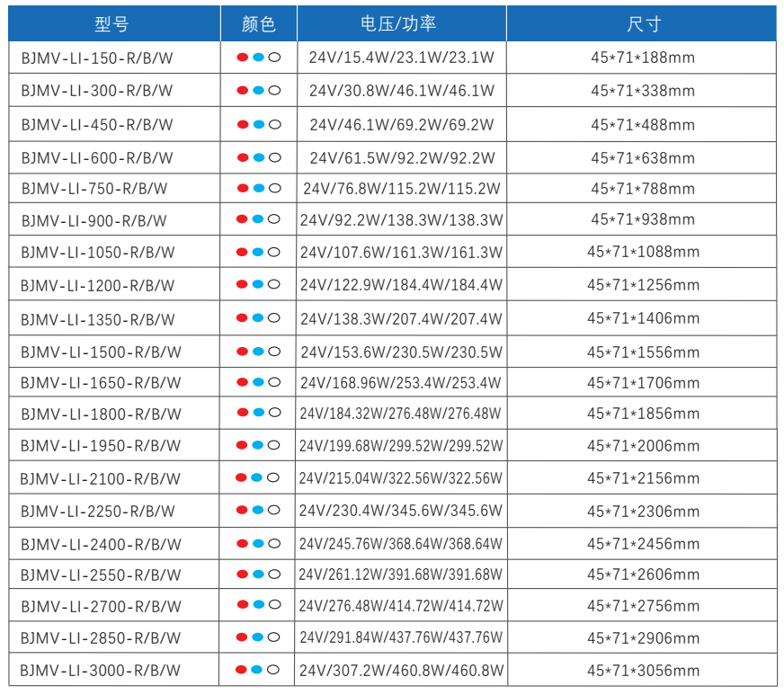Click power cell 24V/122.9W/184.4W/184.4W
This screenshot has height=695, width=784.
point(401,285)
